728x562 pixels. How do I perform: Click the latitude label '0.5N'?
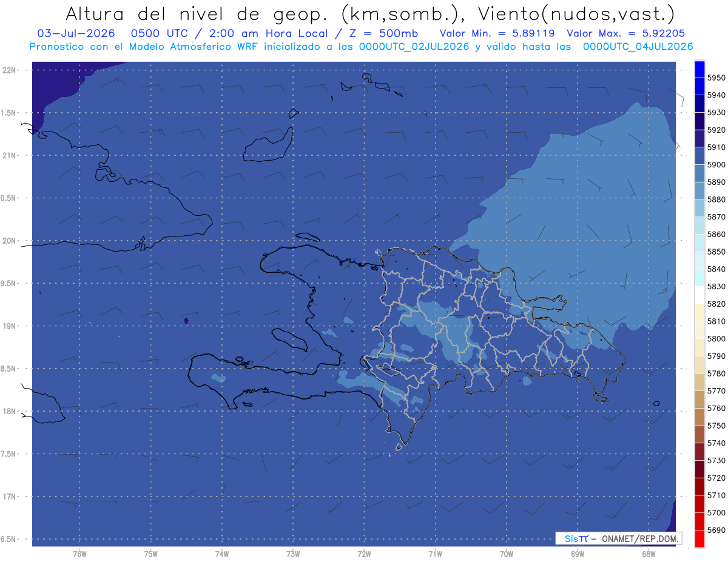pyautogui.click(x=9, y=198)
